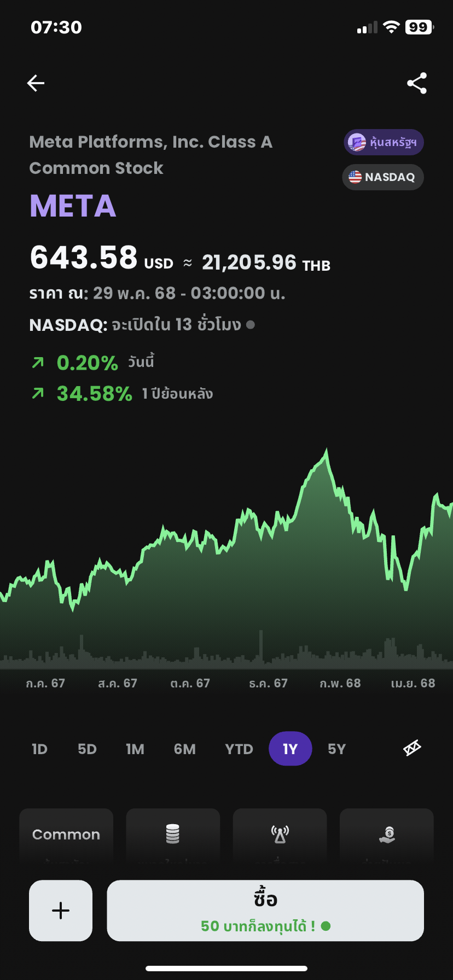This screenshot has height=980, width=453.
Task: Open the broadcast tower info card
Action: [280, 835]
